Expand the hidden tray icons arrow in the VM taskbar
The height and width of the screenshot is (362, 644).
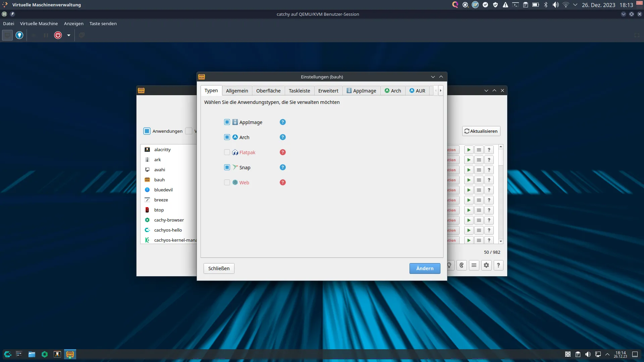point(607,354)
